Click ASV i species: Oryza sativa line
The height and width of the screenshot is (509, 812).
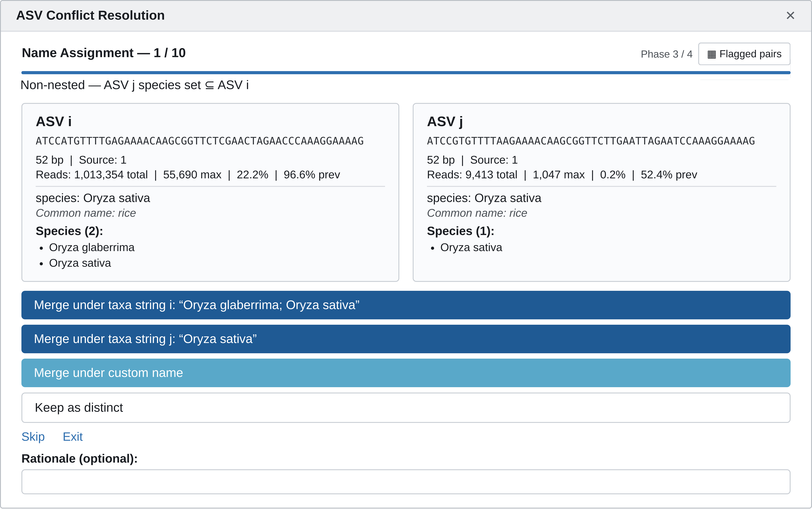click(x=93, y=198)
